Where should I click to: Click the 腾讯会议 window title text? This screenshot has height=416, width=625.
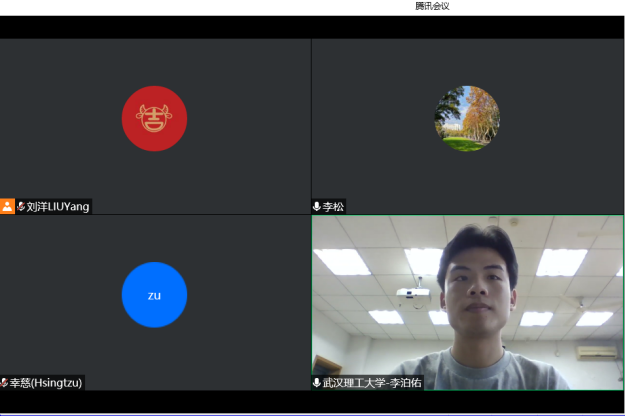pos(433,6)
